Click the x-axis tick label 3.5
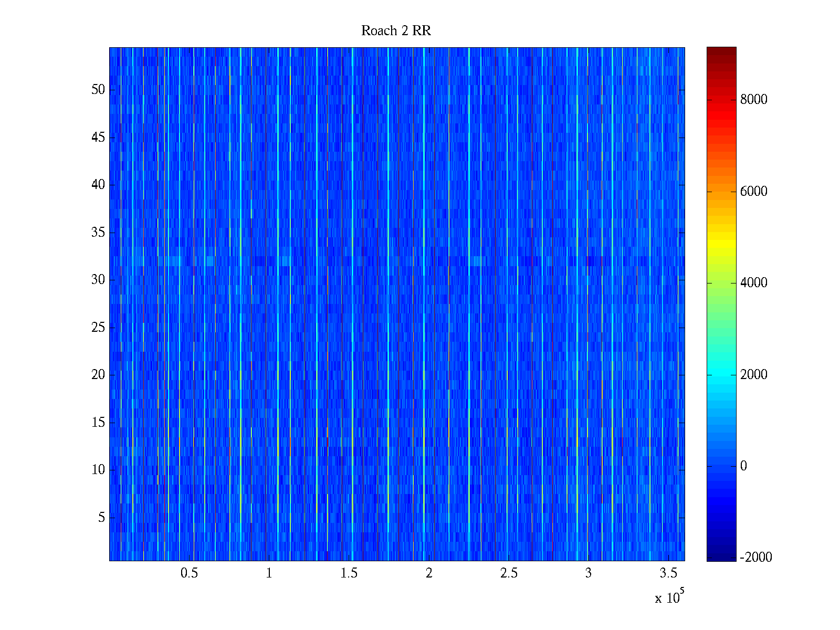 click(668, 573)
